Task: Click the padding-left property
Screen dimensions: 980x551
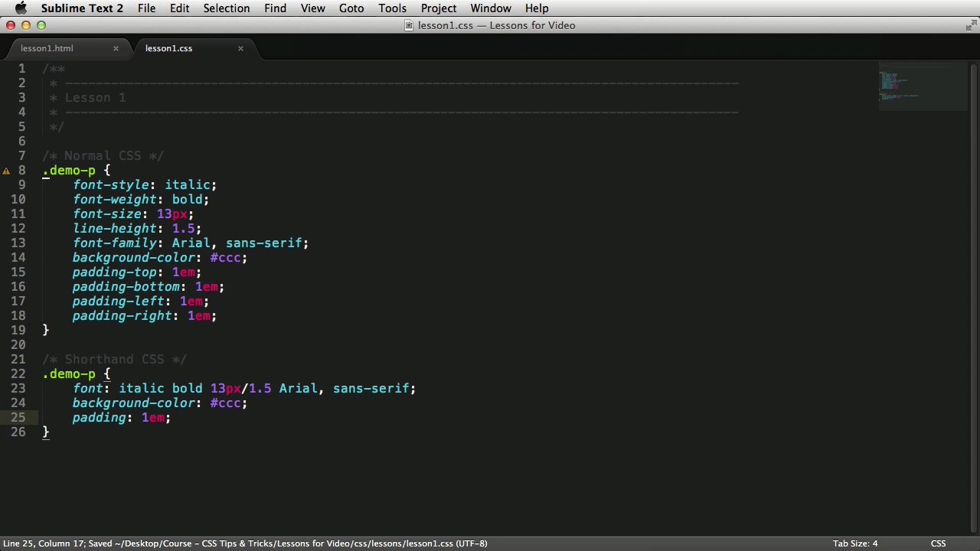Action: [x=119, y=302]
